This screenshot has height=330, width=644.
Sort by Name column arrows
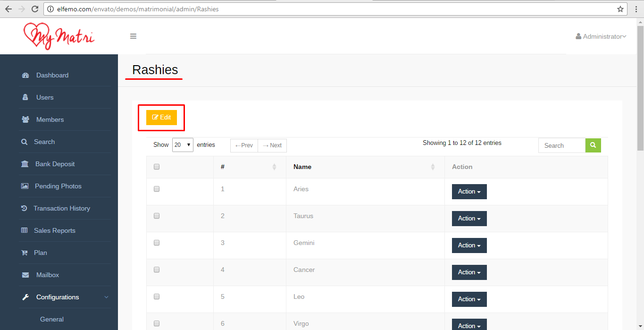[433, 167]
